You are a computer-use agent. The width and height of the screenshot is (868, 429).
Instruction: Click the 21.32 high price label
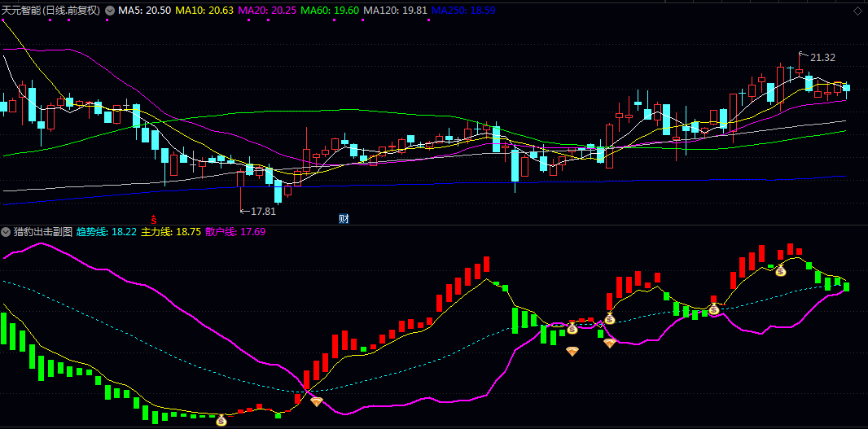tap(822, 58)
